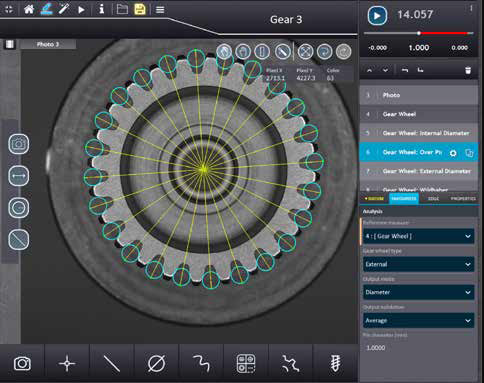Click the red upper section of tolerance bar
This screenshot has width=484, height=383.
tap(443, 33)
